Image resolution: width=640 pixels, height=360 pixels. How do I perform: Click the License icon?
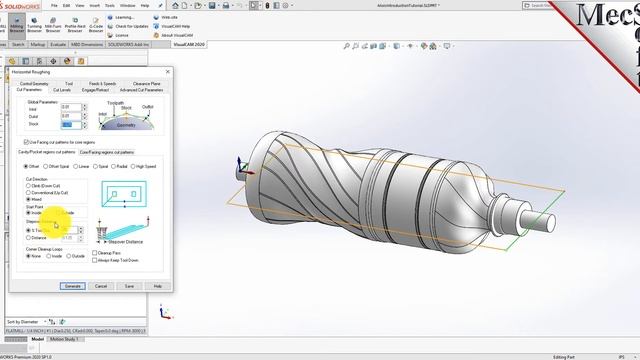pos(110,35)
